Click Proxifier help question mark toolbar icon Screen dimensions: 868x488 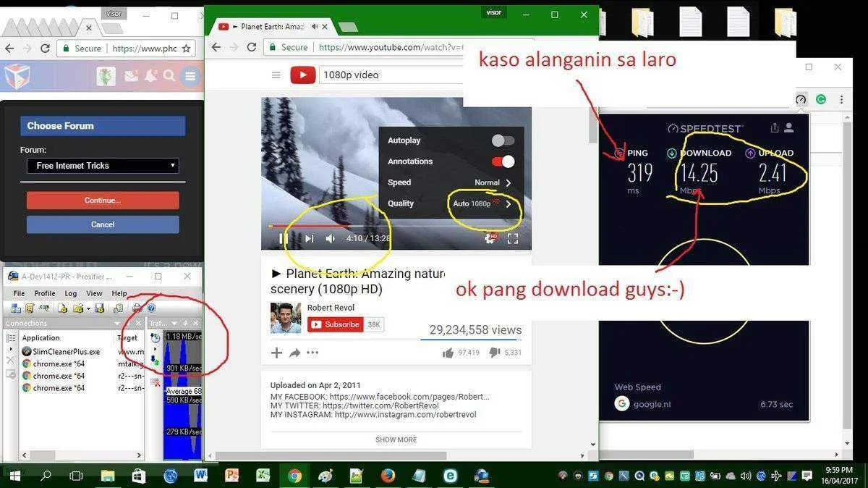[x=151, y=308]
